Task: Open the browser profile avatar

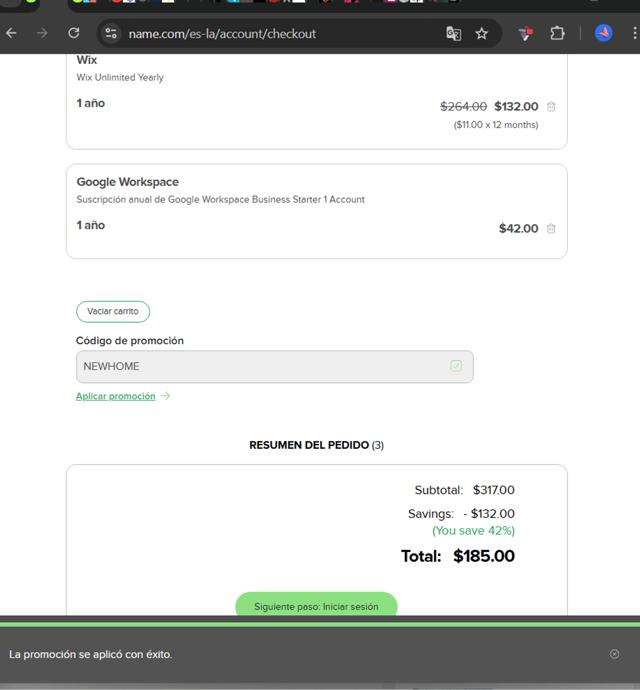Action: (x=603, y=33)
